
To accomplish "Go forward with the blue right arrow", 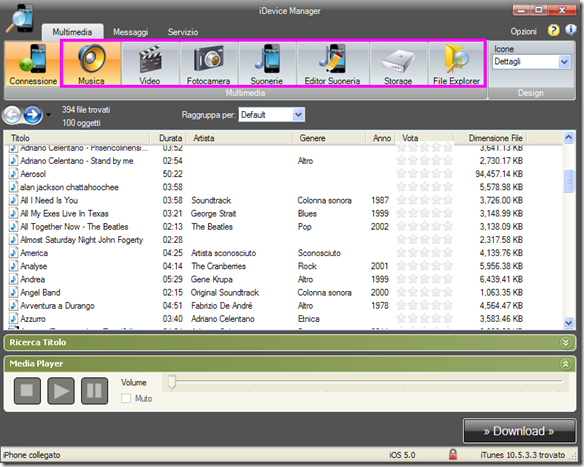I will 33,115.
